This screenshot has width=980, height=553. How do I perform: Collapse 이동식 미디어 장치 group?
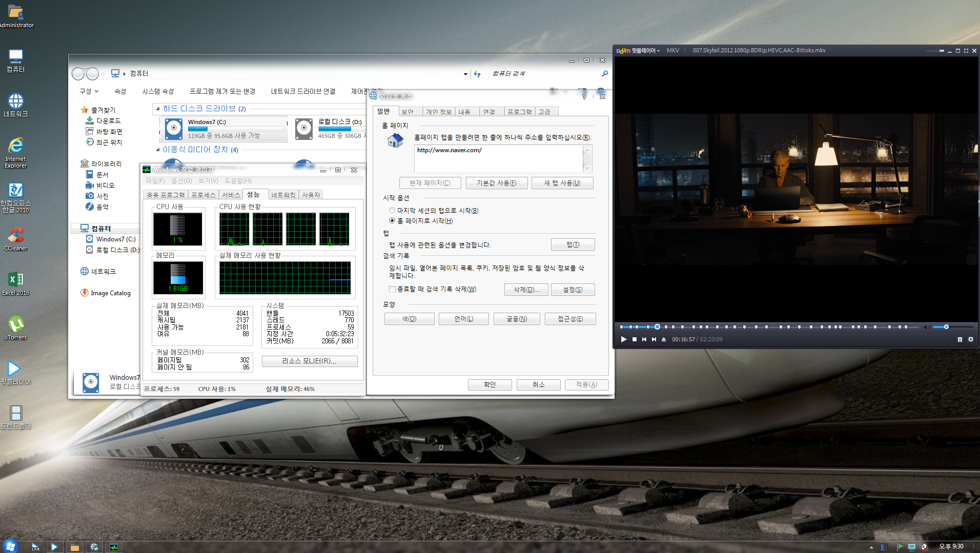coord(158,150)
